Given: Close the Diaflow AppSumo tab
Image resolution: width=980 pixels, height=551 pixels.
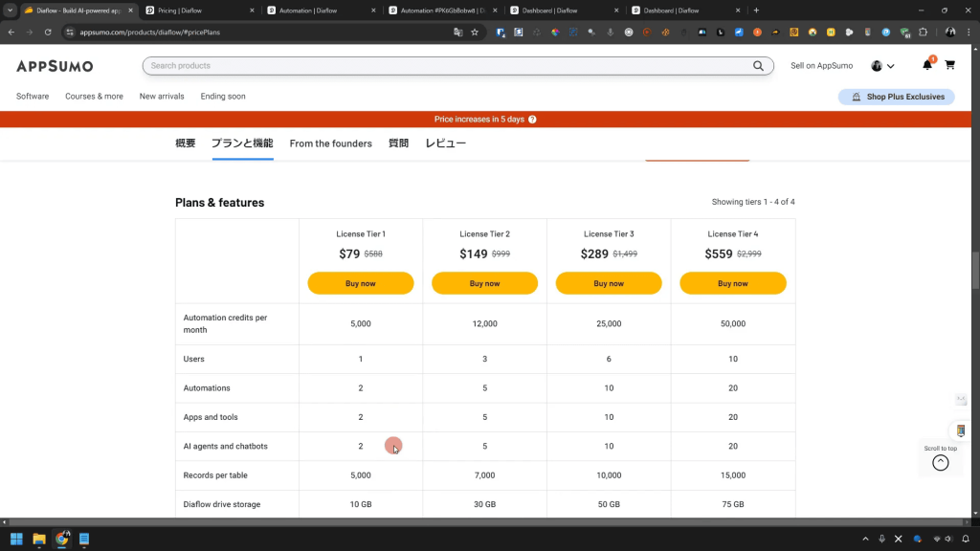Looking at the screenshot, I should (x=130, y=11).
